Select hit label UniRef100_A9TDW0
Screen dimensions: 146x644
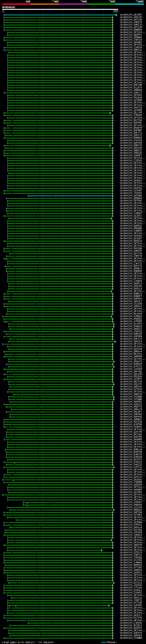click(131, 196)
